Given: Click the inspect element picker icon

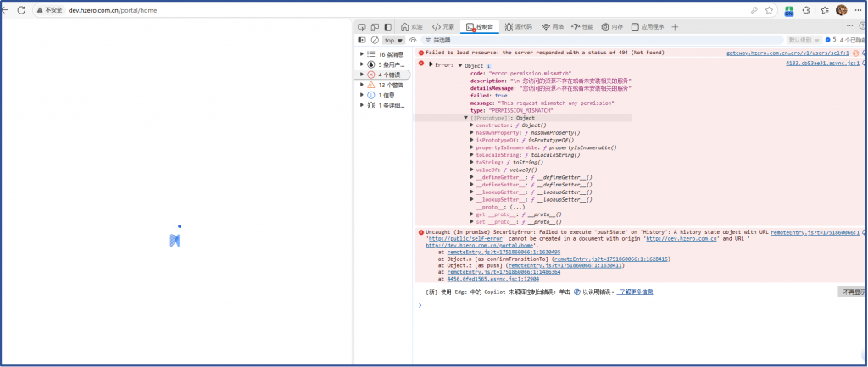Looking at the screenshot, I should (363, 26).
